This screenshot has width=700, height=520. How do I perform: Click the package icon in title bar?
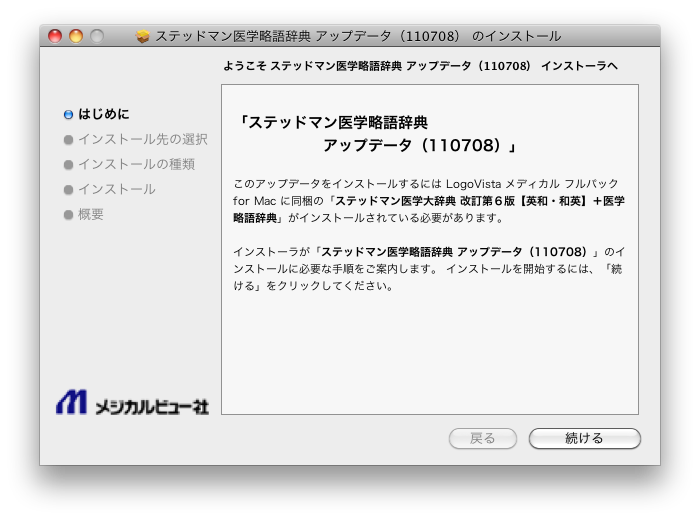tap(142, 36)
